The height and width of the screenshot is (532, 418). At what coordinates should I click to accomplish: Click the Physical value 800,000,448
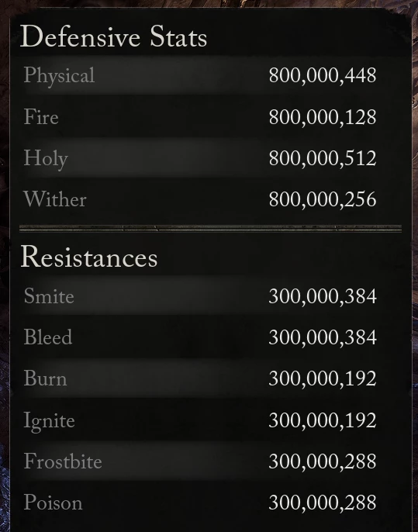[x=323, y=76]
